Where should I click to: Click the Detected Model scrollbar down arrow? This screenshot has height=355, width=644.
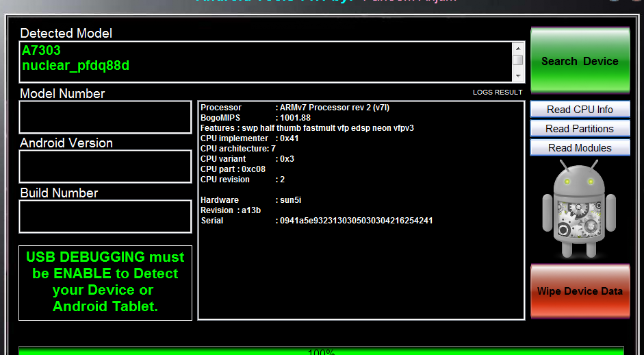[x=518, y=76]
